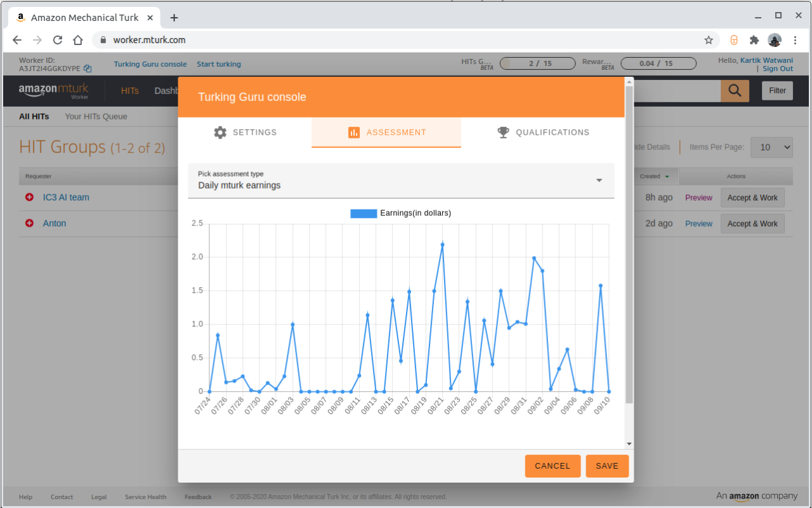Click the assessment dropdown arrow
Image resolution: width=812 pixels, height=508 pixels.
pos(599,180)
